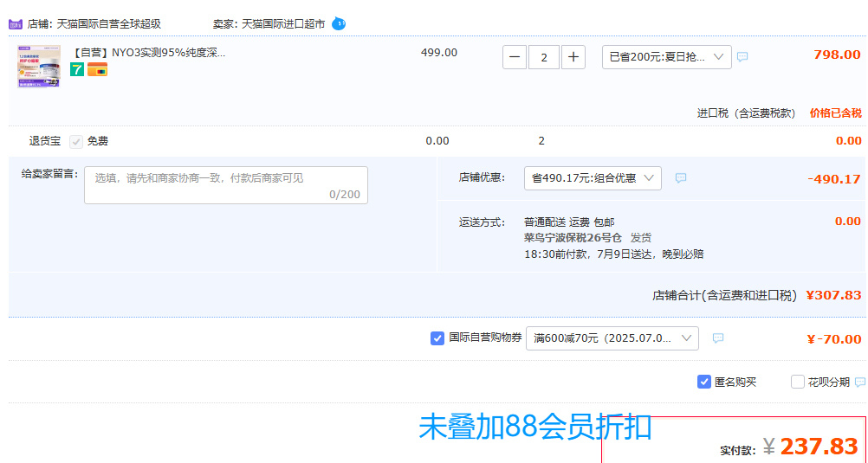Click the orange credit card badge icon
Image resolution: width=868 pixels, height=463 pixels.
point(97,69)
